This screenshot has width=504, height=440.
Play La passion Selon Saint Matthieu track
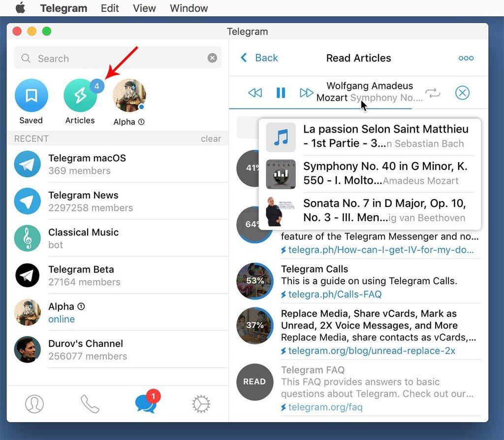(x=370, y=136)
